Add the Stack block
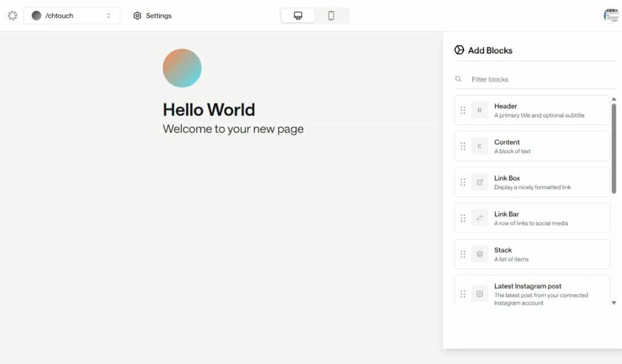622x364 pixels. pyautogui.click(x=531, y=254)
